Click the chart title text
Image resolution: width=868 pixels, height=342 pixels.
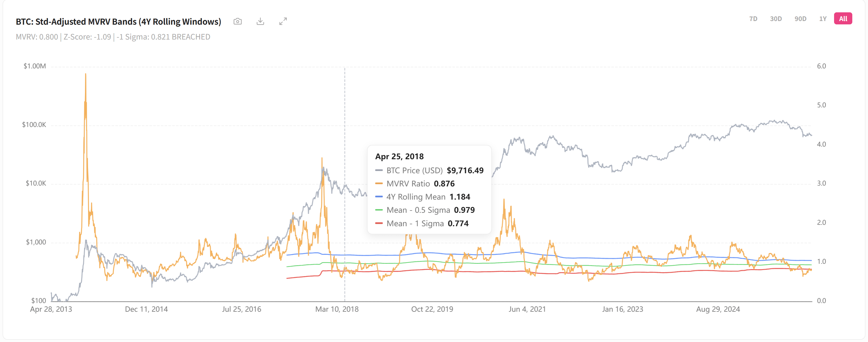click(118, 22)
